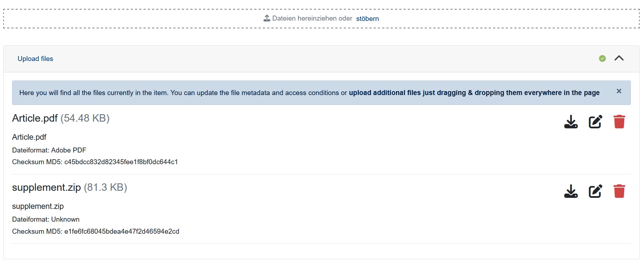Select the MD5 checksum of Article.pdf
Screen dimensions: 644x261
tap(95, 162)
